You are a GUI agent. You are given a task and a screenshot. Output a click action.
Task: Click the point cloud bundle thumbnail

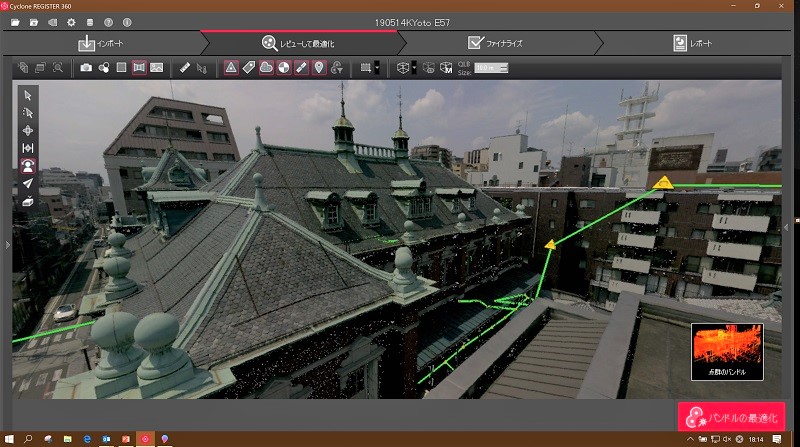tap(727, 351)
